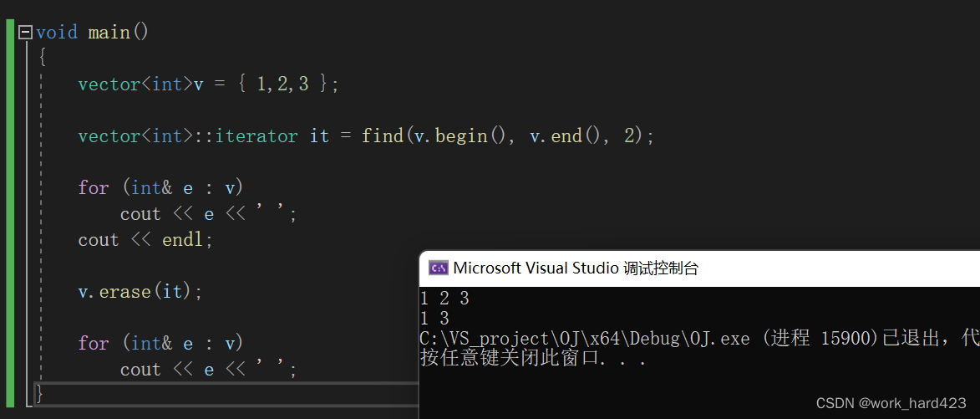The image size is (980, 419).
Task: Click the 'vector<int>::iterator it' declaration line
Action: click(366, 135)
